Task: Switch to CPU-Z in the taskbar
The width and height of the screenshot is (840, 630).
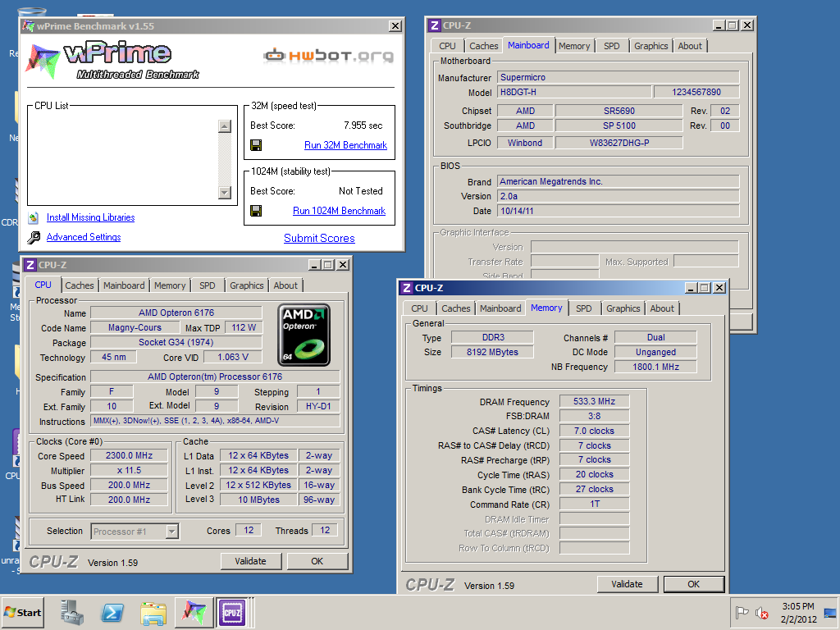Action: (232, 612)
